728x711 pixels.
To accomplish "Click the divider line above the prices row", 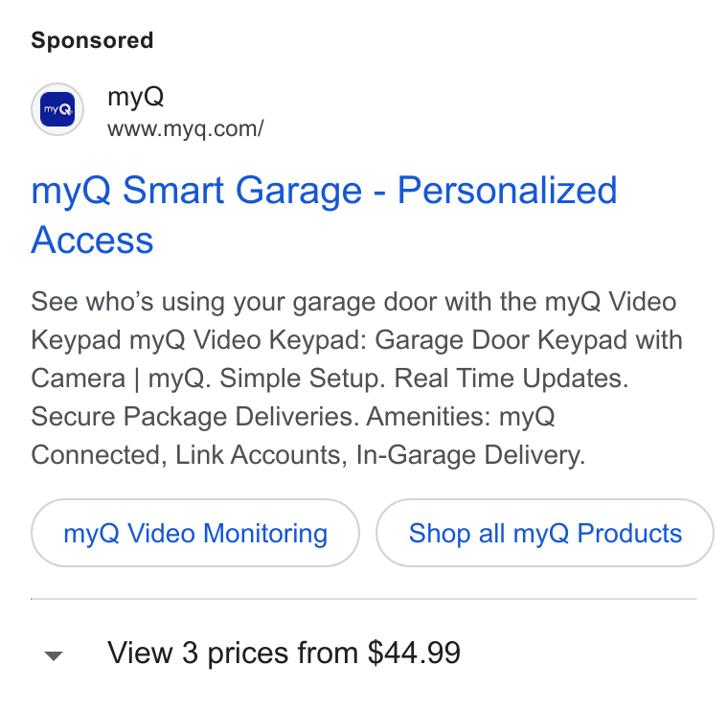I will tap(364, 599).
